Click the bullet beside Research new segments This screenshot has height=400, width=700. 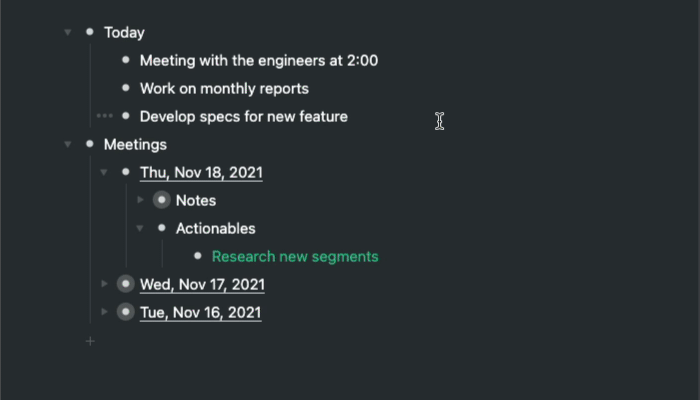tap(197, 256)
